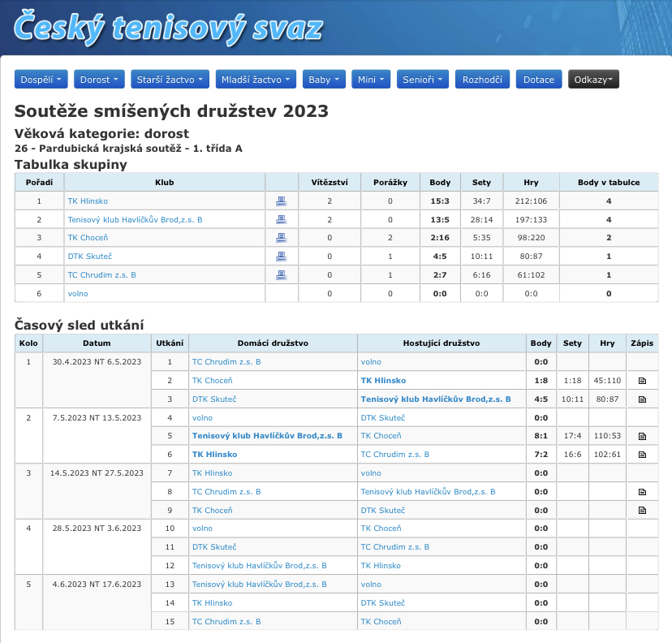Open home team TC Chrudim in match 1
Image resolution: width=672 pixels, height=643 pixels.
pos(226,362)
